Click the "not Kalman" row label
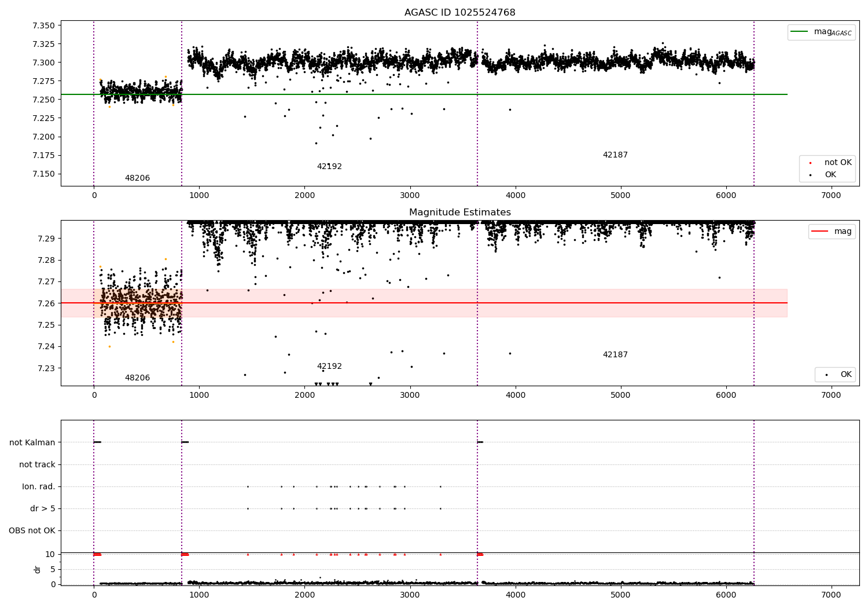Screen dimensions: 868x608 pyautogui.click(x=32, y=442)
